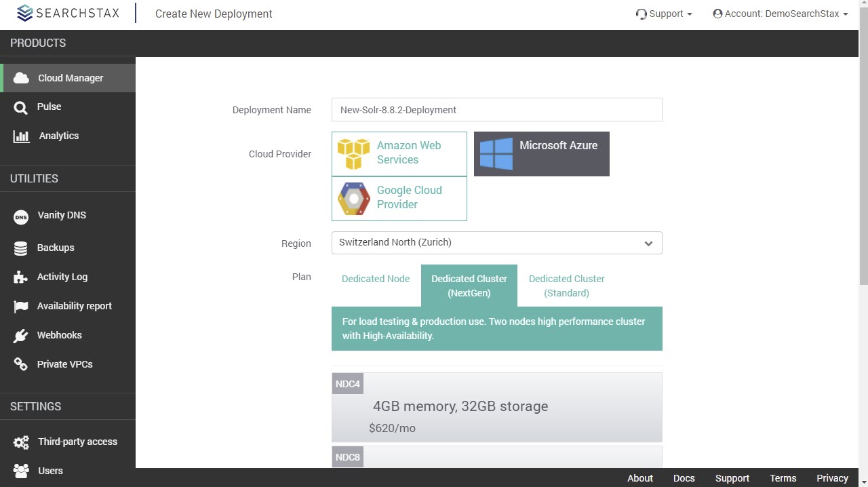
Task: Expand the Account: DemoSearchStax dropdown
Action: [x=781, y=14]
